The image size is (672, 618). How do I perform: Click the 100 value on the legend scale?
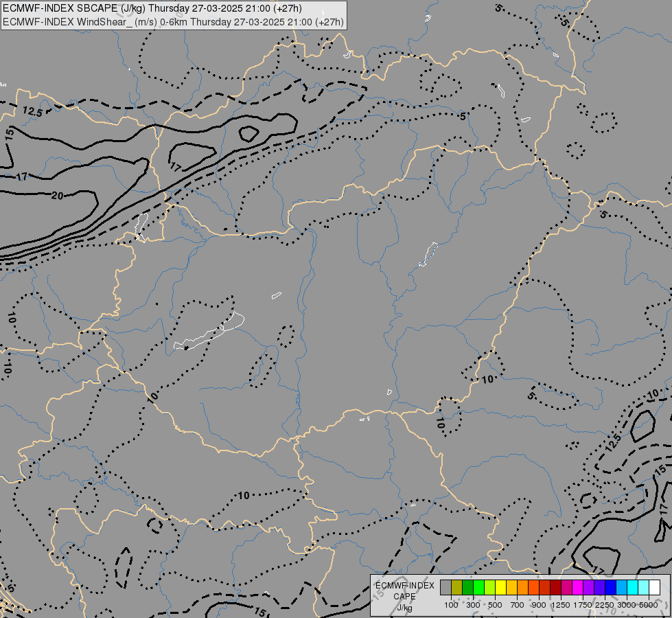click(451, 605)
